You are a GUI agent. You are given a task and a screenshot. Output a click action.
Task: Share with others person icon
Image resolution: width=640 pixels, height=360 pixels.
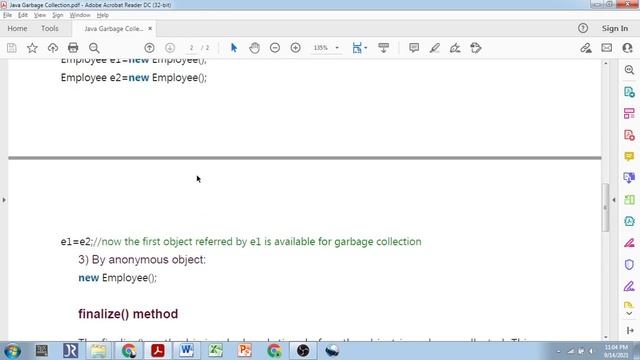(627, 48)
